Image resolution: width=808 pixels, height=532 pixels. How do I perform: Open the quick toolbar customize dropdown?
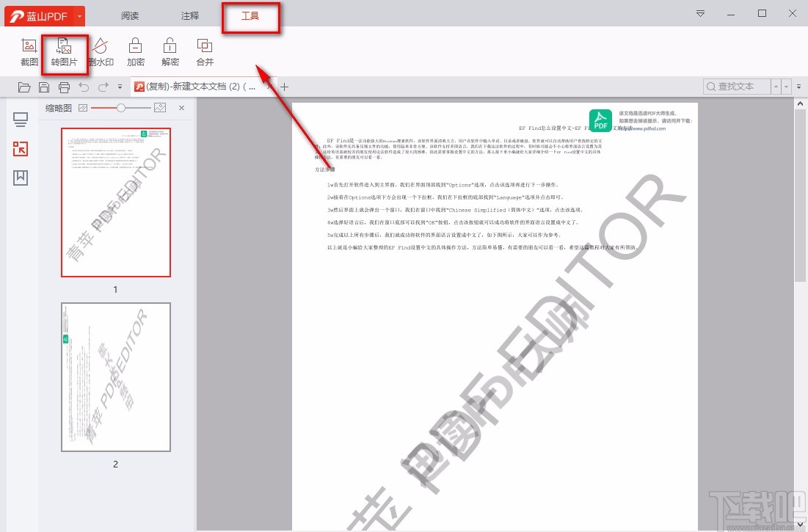pyautogui.click(x=120, y=87)
